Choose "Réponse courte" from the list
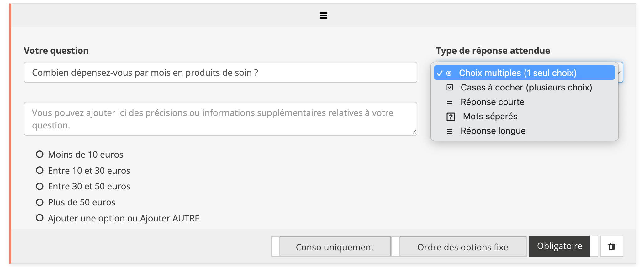 (x=492, y=102)
